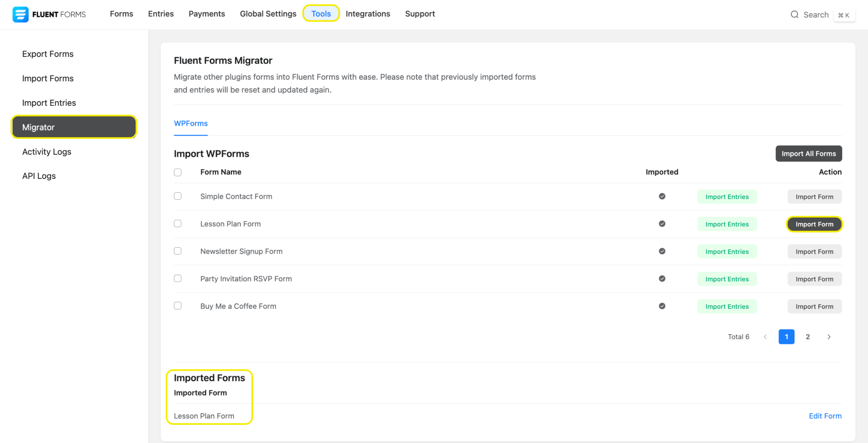Open the Search with the magnifier icon
Viewport: 868px width, 443px height.
click(x=794, y=14)
